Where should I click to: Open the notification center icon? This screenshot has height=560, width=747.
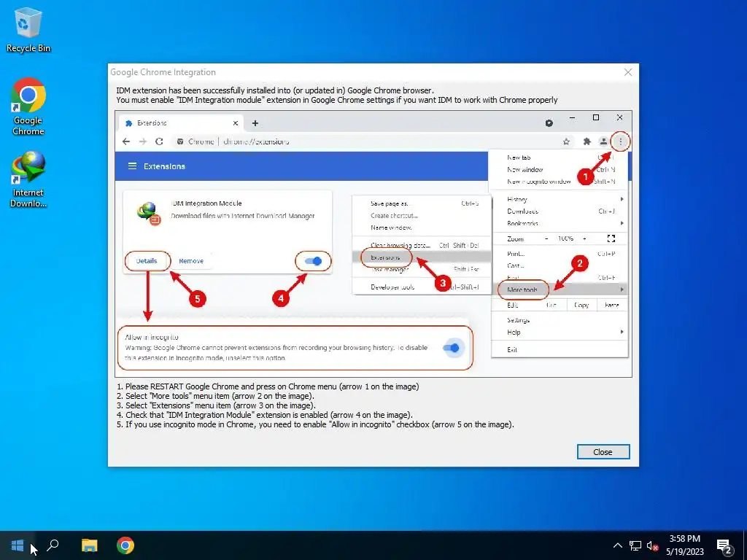coord(724,546)
